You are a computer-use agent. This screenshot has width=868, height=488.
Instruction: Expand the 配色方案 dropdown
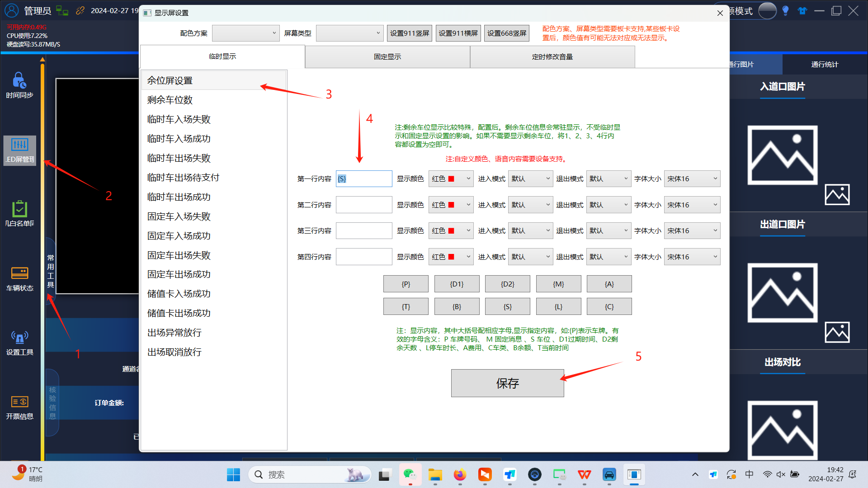click(x=246, y=33)
